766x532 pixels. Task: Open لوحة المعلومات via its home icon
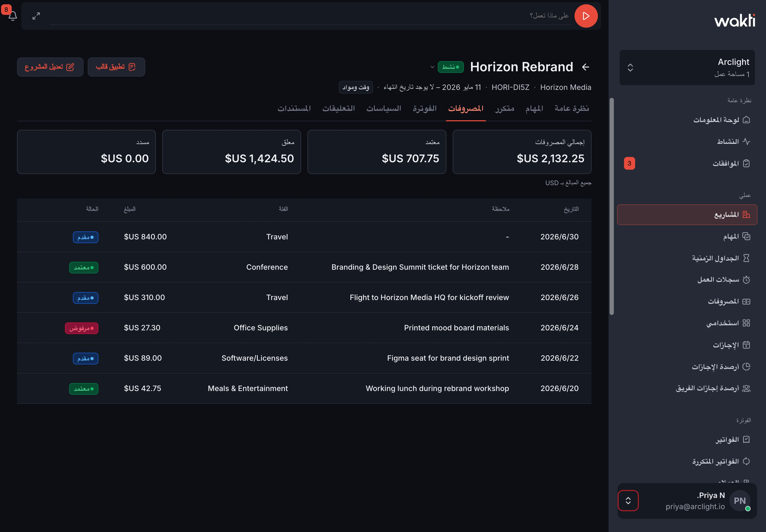746,120
